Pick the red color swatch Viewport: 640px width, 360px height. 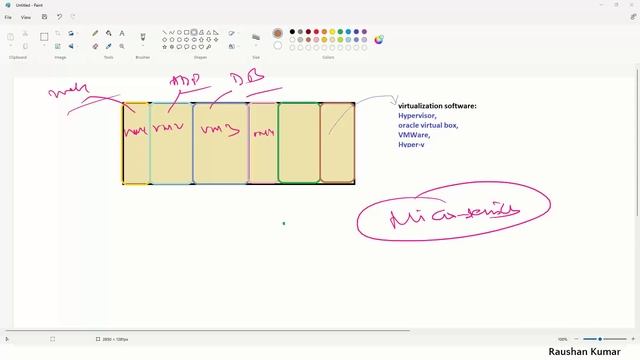(316, 31)
